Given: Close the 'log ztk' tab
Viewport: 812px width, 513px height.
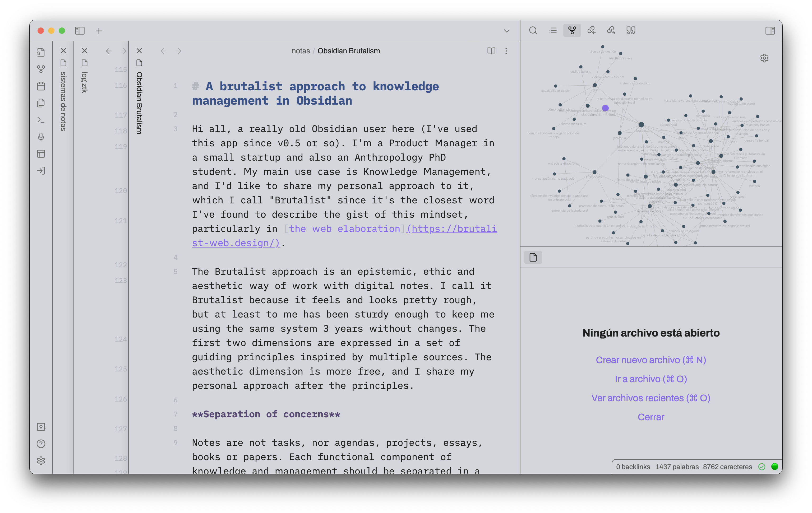Looking at the screenshot, I should (85, 51).
